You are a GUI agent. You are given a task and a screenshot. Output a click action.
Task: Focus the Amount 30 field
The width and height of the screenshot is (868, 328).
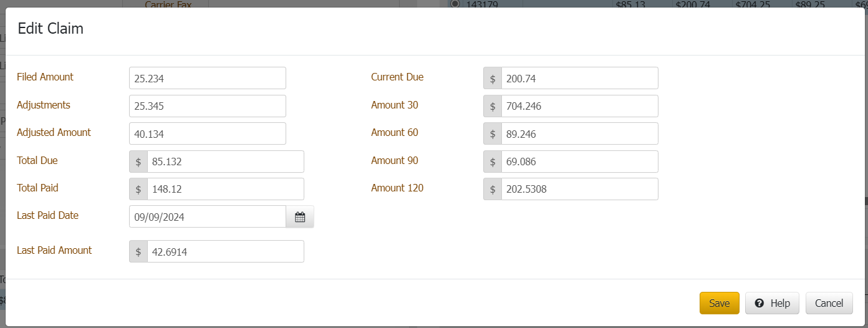click(579, 106)
